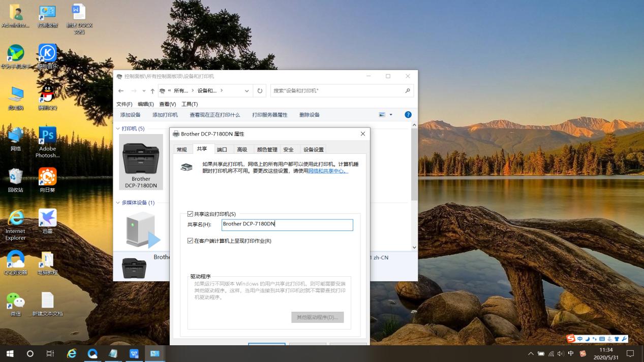Click 打印服务器属性 in the toolbar
Viewport: 644px width, 362px height.
pyautogui.click(x=271, y=114)
